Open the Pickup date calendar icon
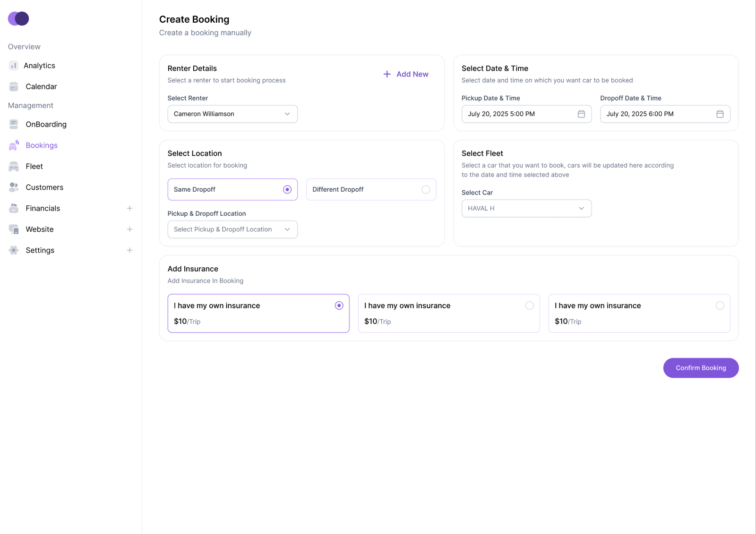 (x=581, y=114)
